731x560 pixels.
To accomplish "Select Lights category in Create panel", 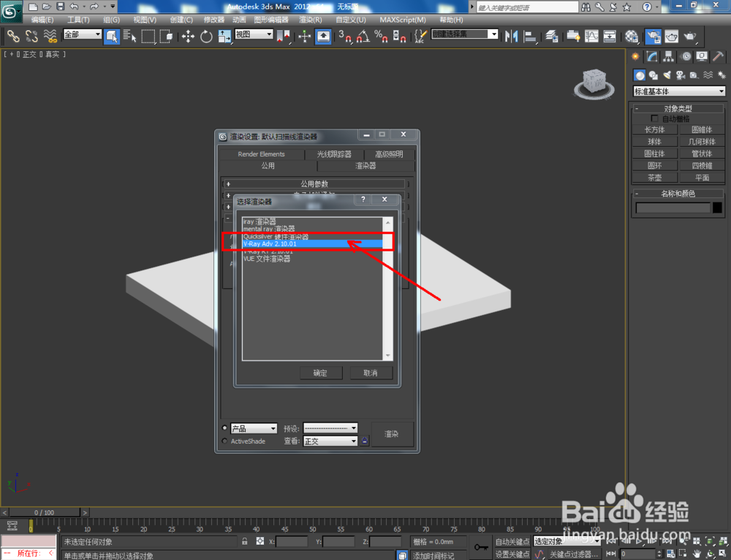I will click(667, 75).
